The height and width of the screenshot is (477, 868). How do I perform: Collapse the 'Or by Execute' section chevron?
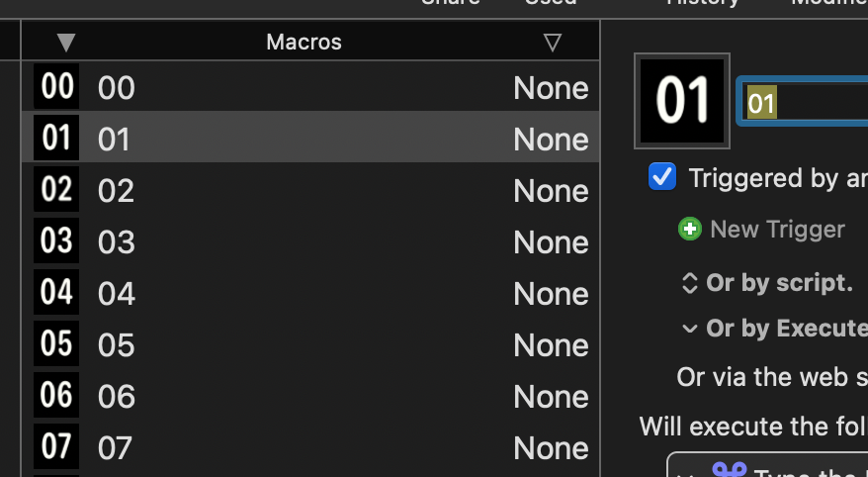(x=690, y=329)
